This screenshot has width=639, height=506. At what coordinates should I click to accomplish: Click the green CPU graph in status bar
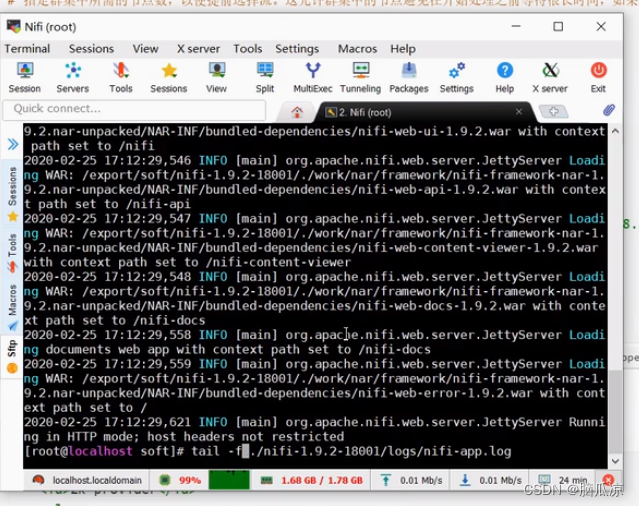(x=229, y=480)
